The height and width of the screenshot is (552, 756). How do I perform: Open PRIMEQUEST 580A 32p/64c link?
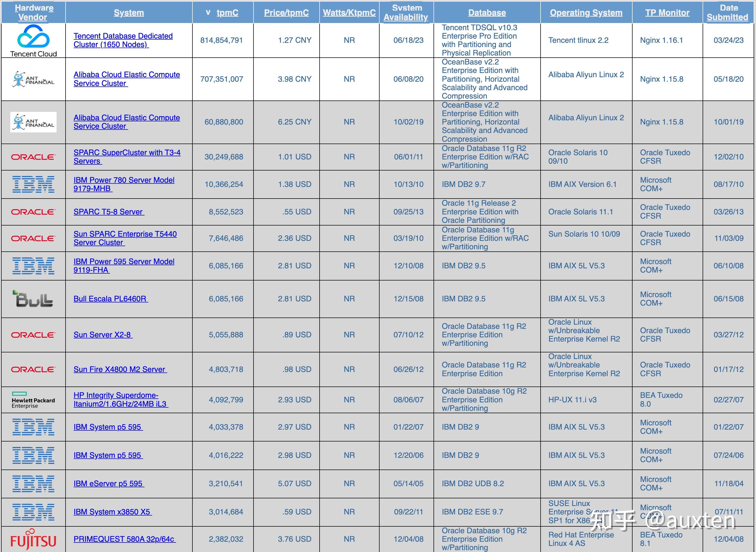(124, 539)
